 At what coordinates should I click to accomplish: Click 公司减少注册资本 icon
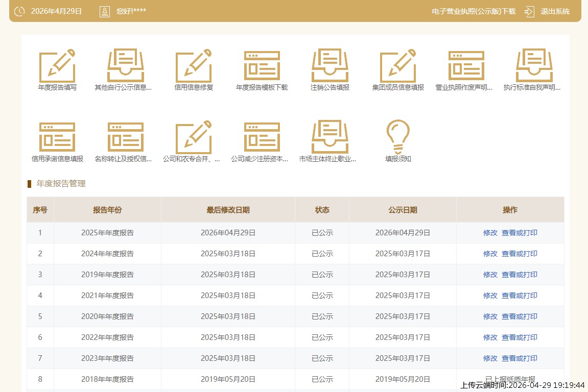point(262,137)
